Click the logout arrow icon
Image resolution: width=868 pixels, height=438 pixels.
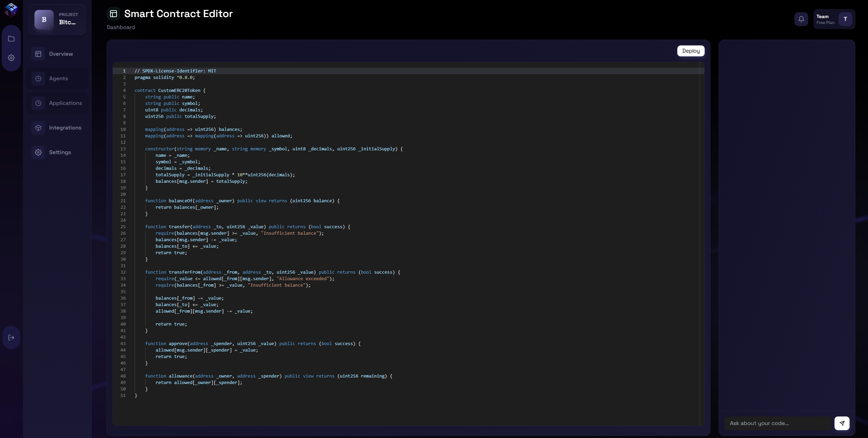click(x=11, y=338)
